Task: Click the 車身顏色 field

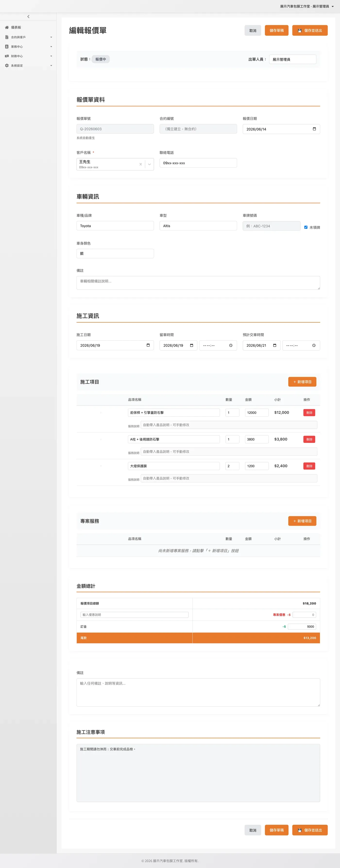Action: (x=115, y=253)
